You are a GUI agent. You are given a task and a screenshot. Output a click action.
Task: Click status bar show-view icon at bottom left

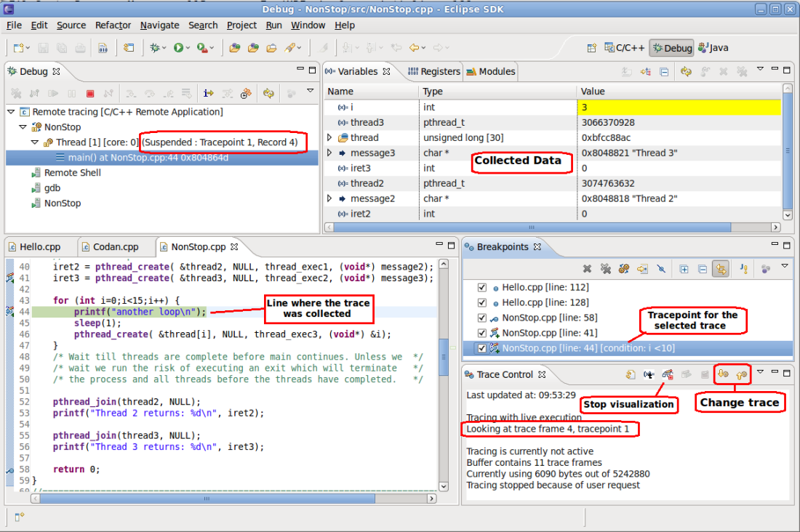[20, 517]
